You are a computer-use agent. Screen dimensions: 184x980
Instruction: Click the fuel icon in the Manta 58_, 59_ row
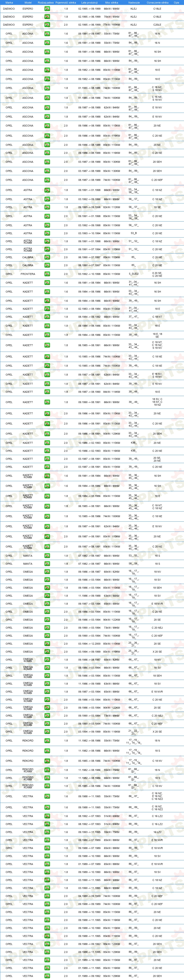[x=47, y=564]
